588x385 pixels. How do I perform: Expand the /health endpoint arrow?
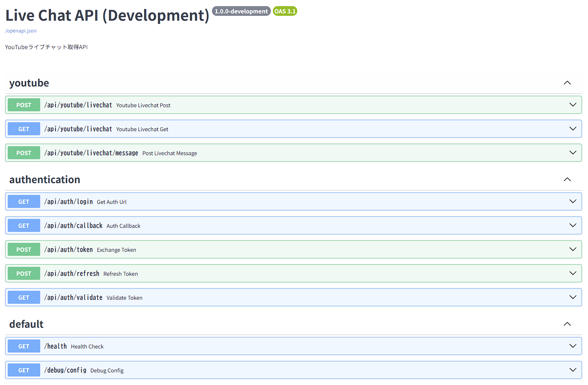pos(573,346)
